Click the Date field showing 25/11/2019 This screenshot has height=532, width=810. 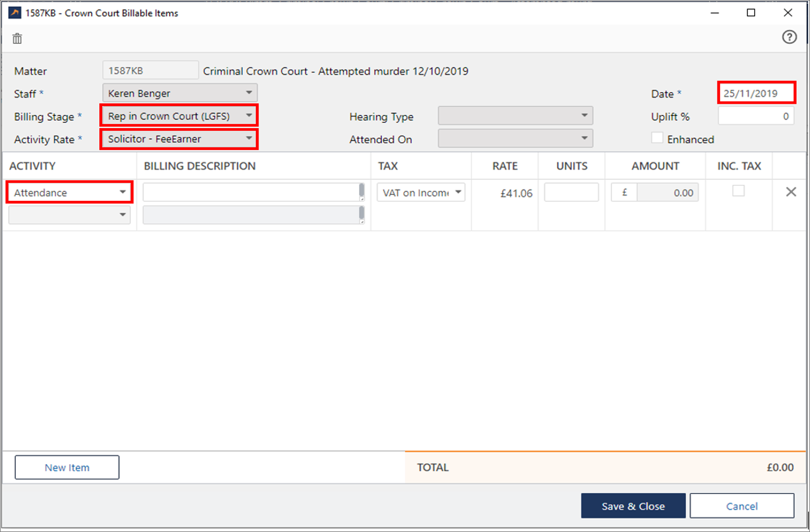coord(756,93)
